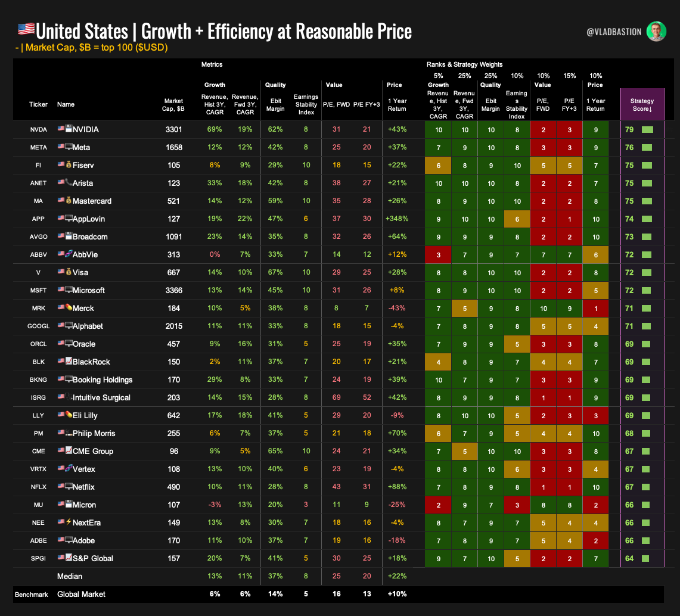Click the computer icon beside Microsoft
The height and width of the screenshot is (616, 680).
(x=69, y=290)
